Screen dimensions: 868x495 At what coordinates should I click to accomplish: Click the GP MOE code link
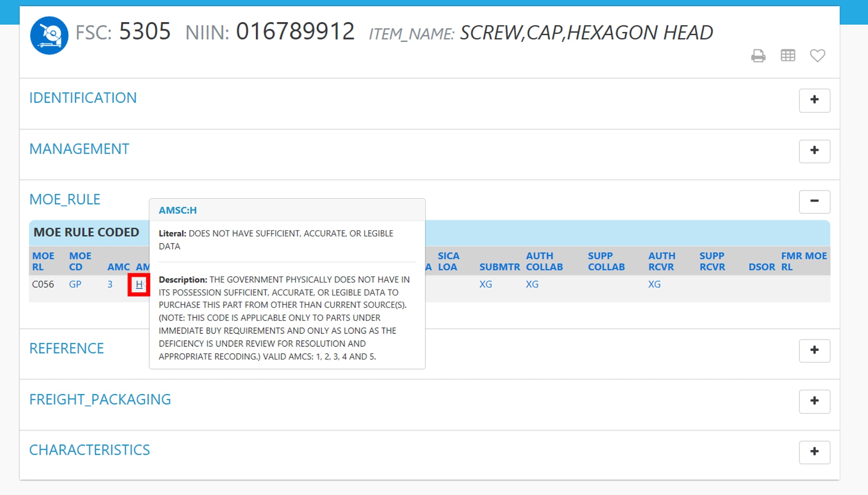pyautogui.click(x=75, y=284)
